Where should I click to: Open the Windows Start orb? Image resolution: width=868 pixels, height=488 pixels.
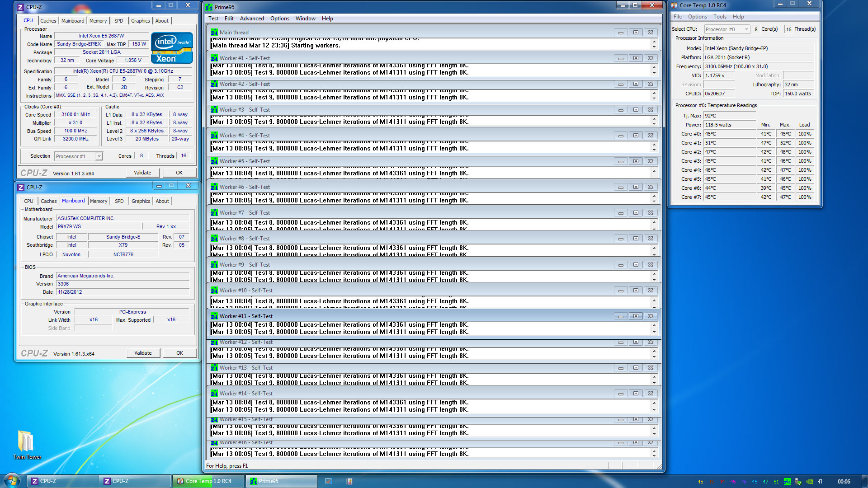pyautogui.click(x=12, y=481)
